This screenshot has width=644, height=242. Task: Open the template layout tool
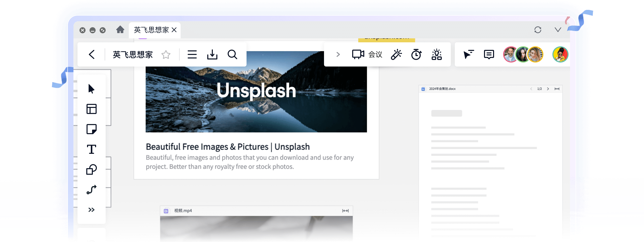tap(91, 109)
